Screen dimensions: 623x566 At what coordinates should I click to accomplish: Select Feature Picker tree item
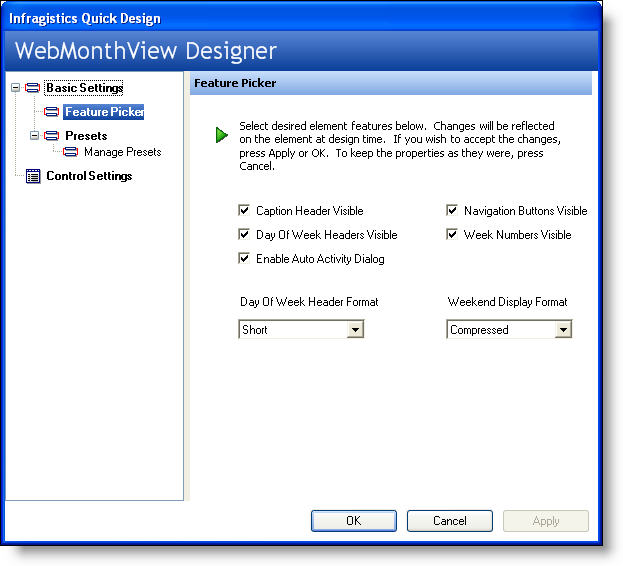(104, 112)
